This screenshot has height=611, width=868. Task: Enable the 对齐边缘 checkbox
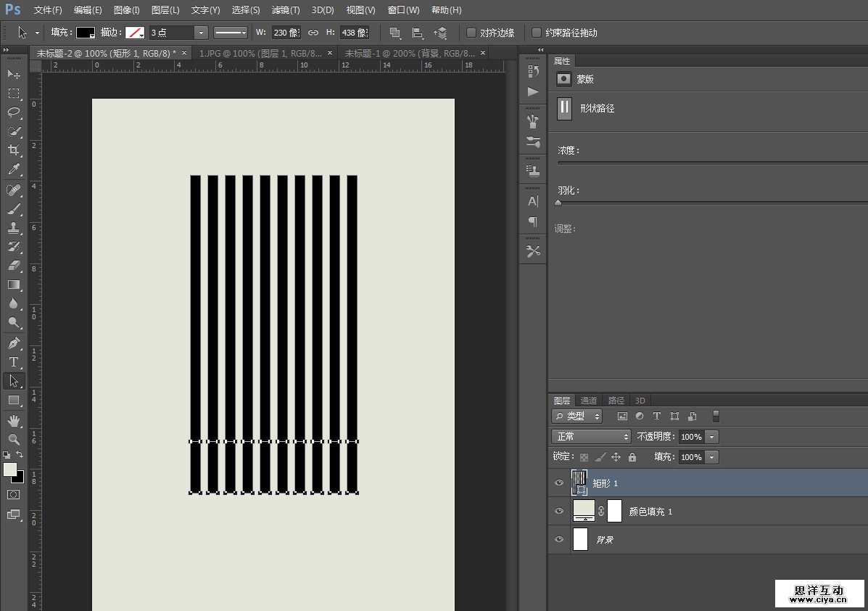click(x=471, y=33)
